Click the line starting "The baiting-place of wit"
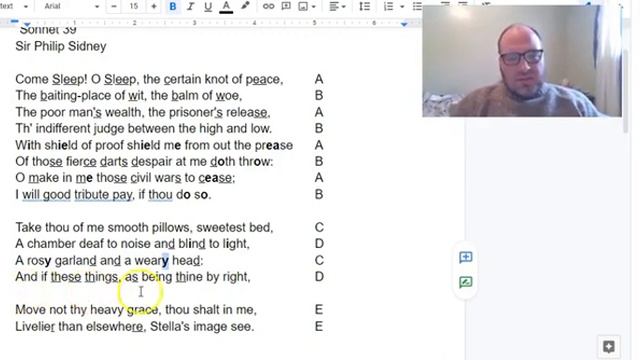The width and height of the screenshot is (640, 360). [x=129, y=96]
